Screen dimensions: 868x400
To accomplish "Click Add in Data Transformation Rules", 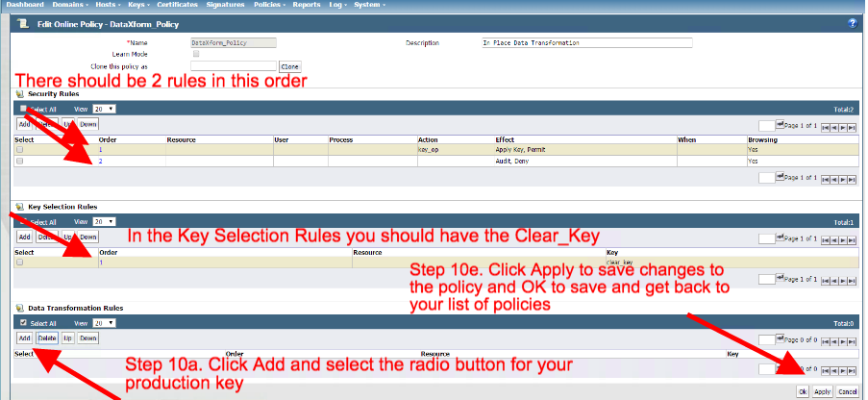I will click(24, 338).
